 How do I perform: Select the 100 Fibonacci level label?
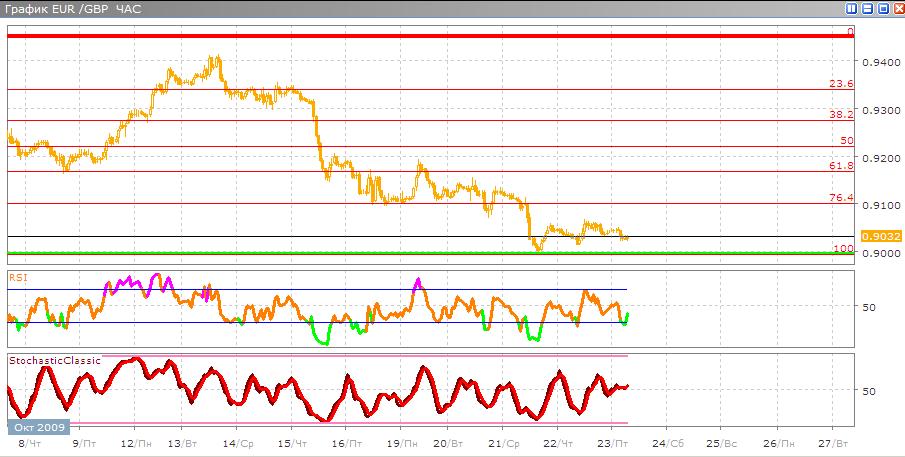pyautogui.click(x=845, y=247)
